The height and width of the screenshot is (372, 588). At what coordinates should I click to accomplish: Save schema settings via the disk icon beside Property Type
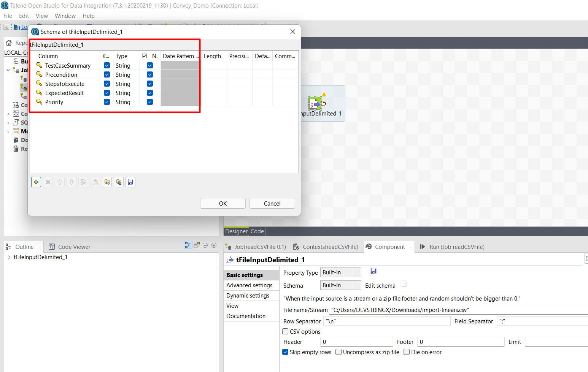(x=373, y=271)
